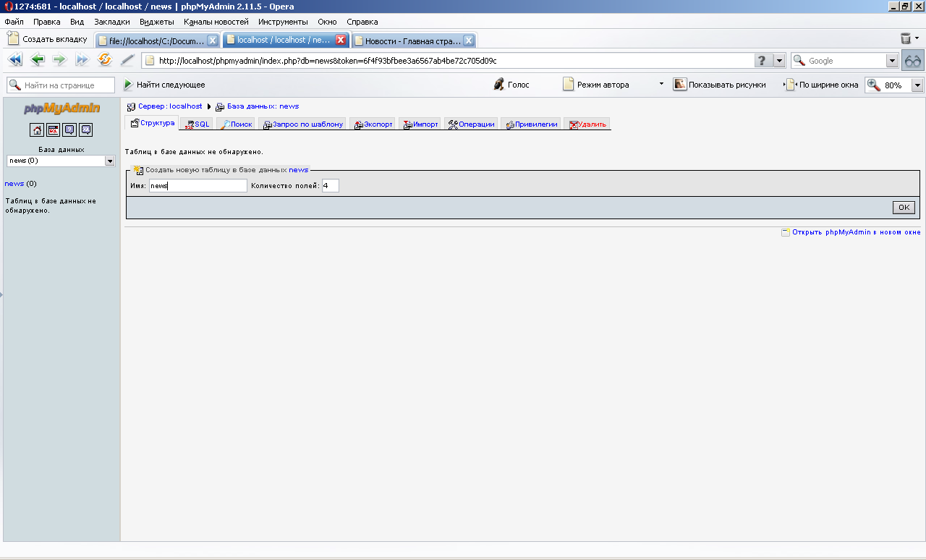Click the question mark address bar button
Image resolution: width=926 pixels, height=560 pixels.
point(763,61)
